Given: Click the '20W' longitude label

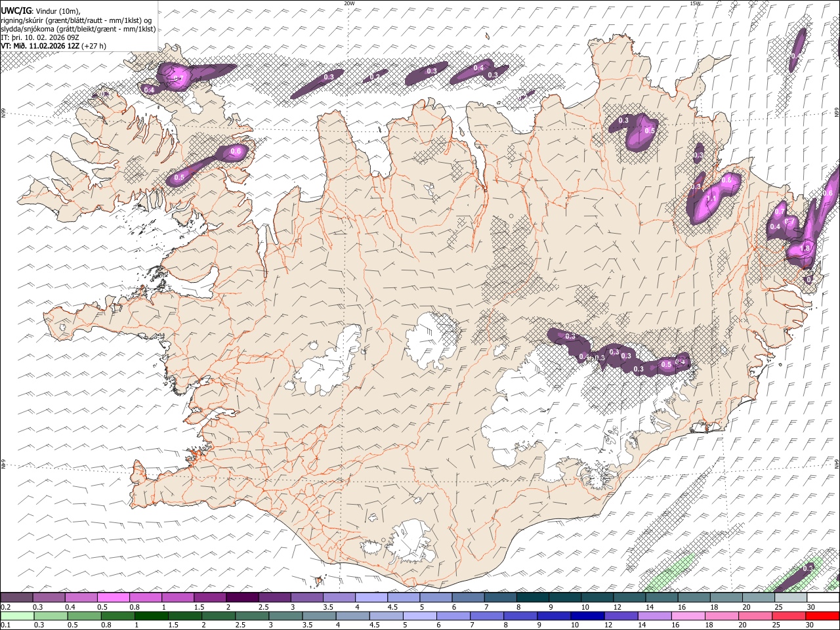Looking at the screenshot, I should 349,3.
